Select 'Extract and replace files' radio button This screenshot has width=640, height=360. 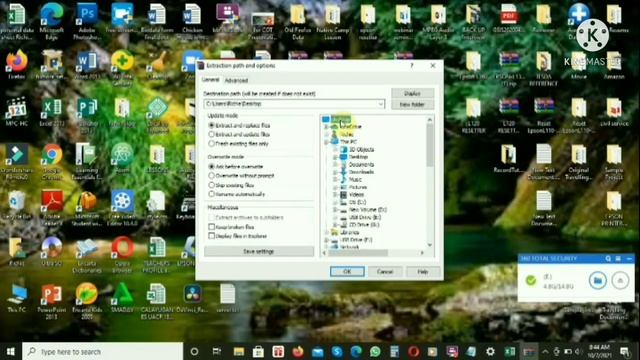[211, 125]
